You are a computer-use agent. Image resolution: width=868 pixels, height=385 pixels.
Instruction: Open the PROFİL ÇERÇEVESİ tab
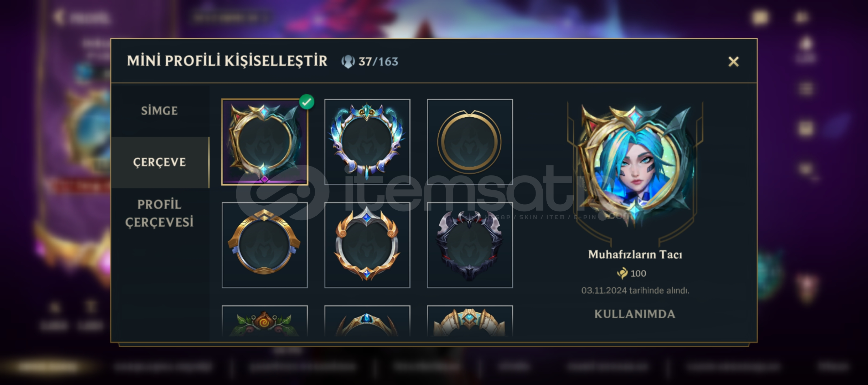pos(160,213)
